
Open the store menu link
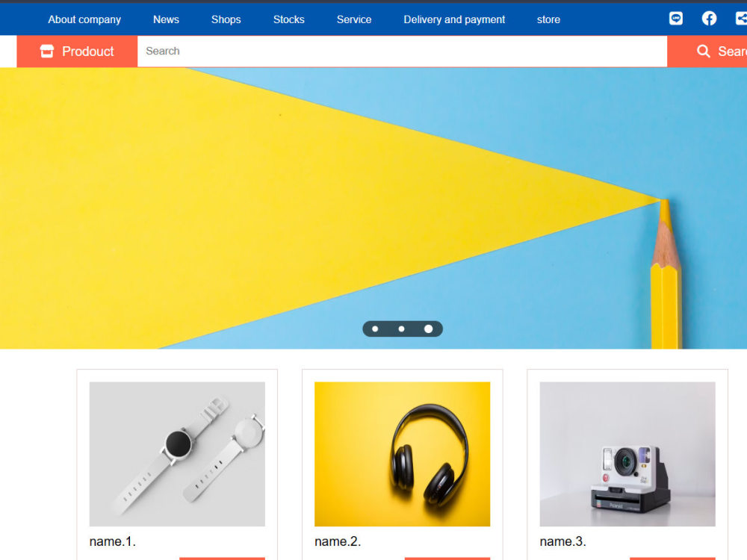(548, 19)
